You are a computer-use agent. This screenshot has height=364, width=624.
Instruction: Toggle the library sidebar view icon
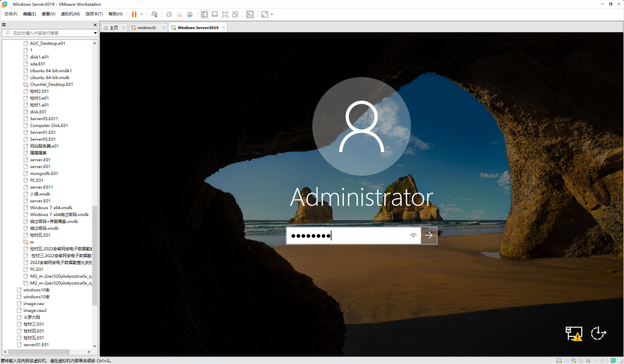click(x=204, y=14)
